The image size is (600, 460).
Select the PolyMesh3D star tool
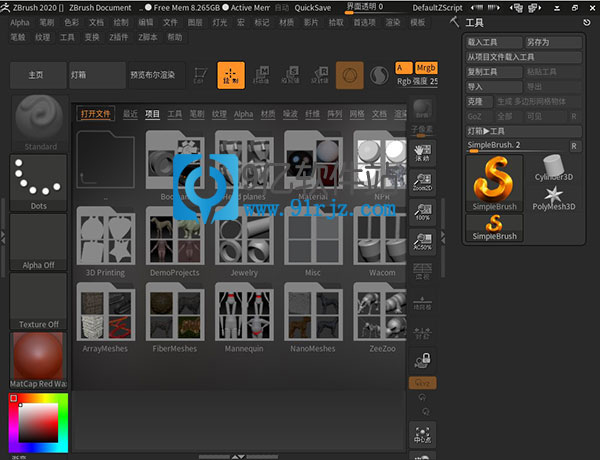553,198
